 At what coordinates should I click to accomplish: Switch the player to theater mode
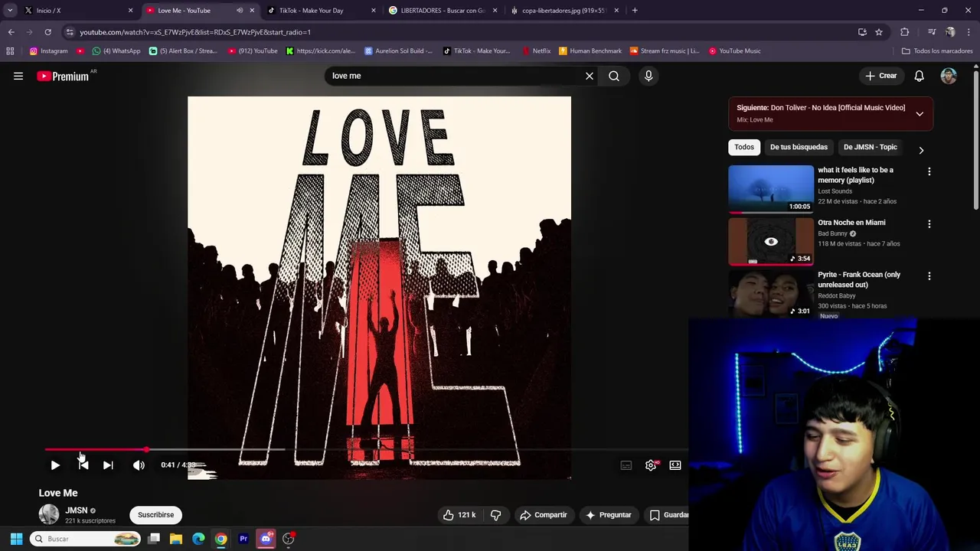tap(675, 465)
